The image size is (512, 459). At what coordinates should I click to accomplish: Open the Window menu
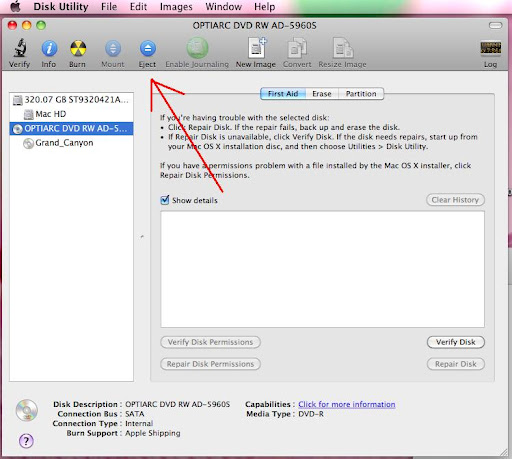223,6
